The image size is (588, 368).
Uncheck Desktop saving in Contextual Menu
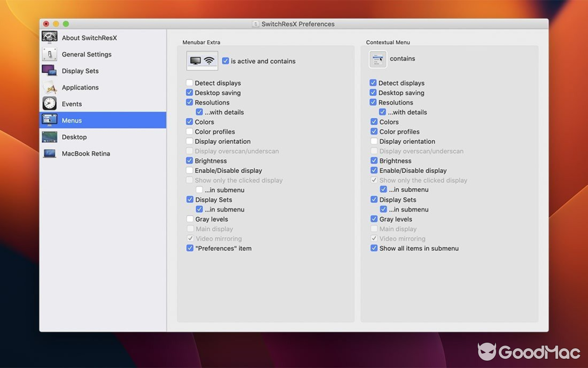point(373,92)
